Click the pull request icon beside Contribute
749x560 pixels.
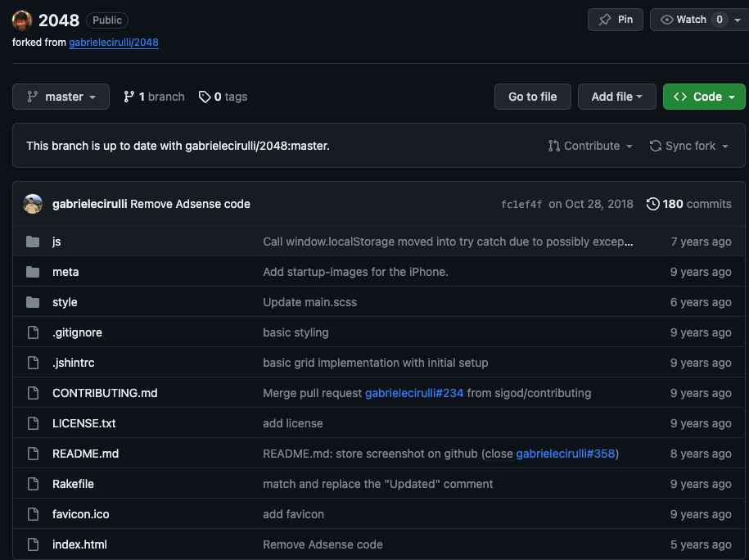554,146
